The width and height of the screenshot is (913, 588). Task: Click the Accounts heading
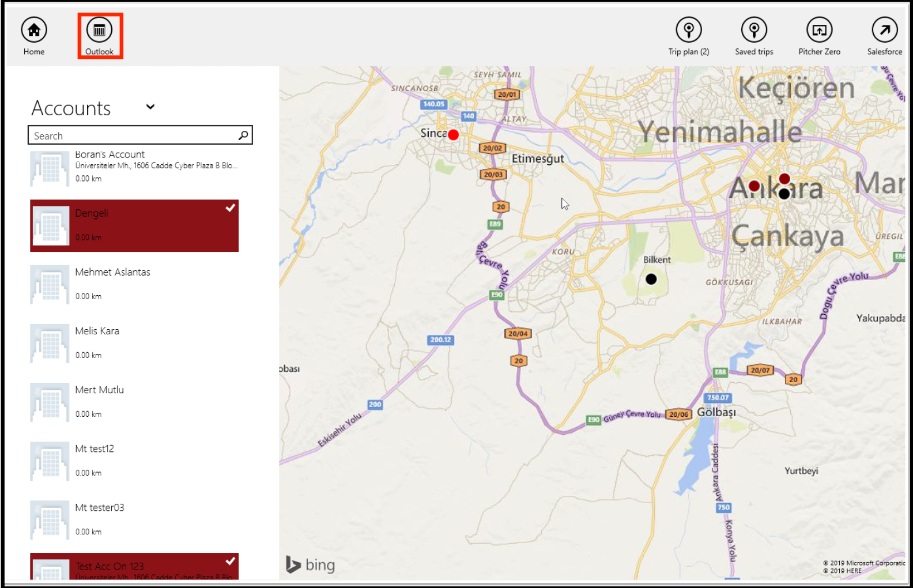tap(71, 108)
